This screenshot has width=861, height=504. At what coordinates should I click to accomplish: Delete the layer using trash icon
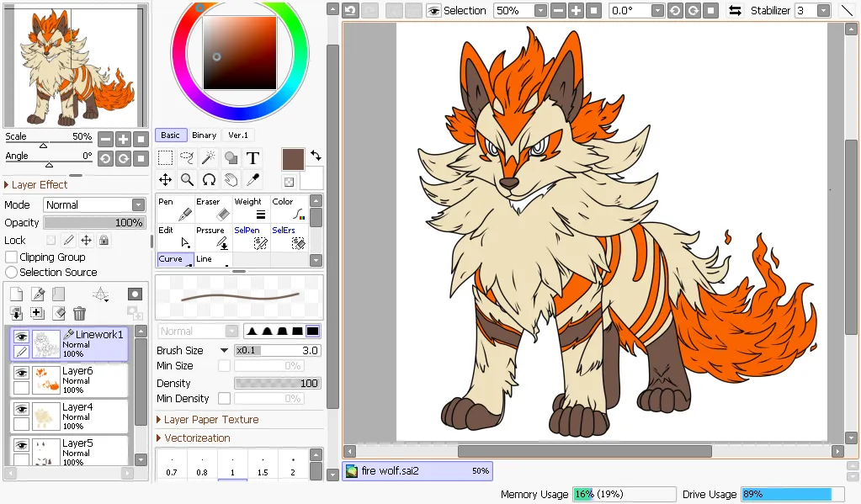tap(80, 314)
